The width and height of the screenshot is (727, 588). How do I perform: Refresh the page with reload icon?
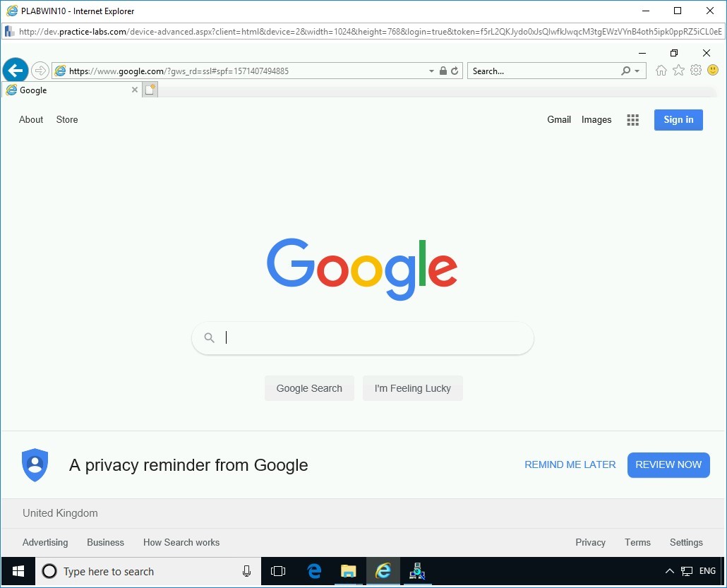(x=455, y=71)
